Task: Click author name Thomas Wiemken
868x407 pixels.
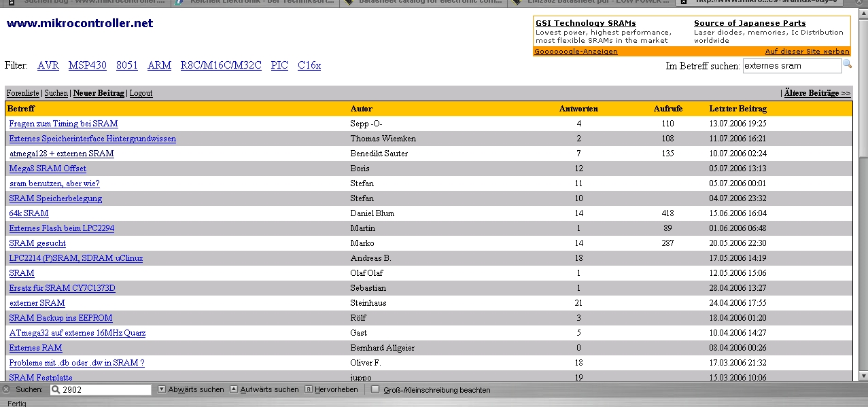Action: [383, 139]
